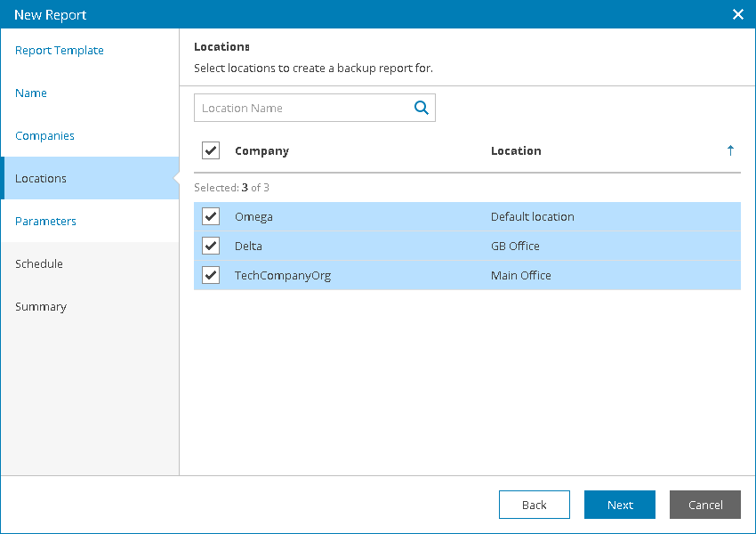This screenshot has width=756, height=534.
Task: Select the Delta company name
Action: [x=248, y=246]
